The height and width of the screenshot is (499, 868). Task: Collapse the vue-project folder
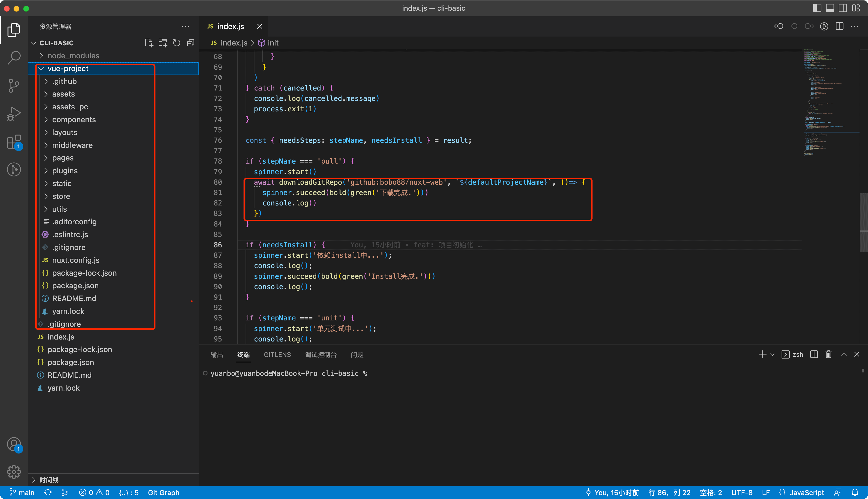coord(113,68)
